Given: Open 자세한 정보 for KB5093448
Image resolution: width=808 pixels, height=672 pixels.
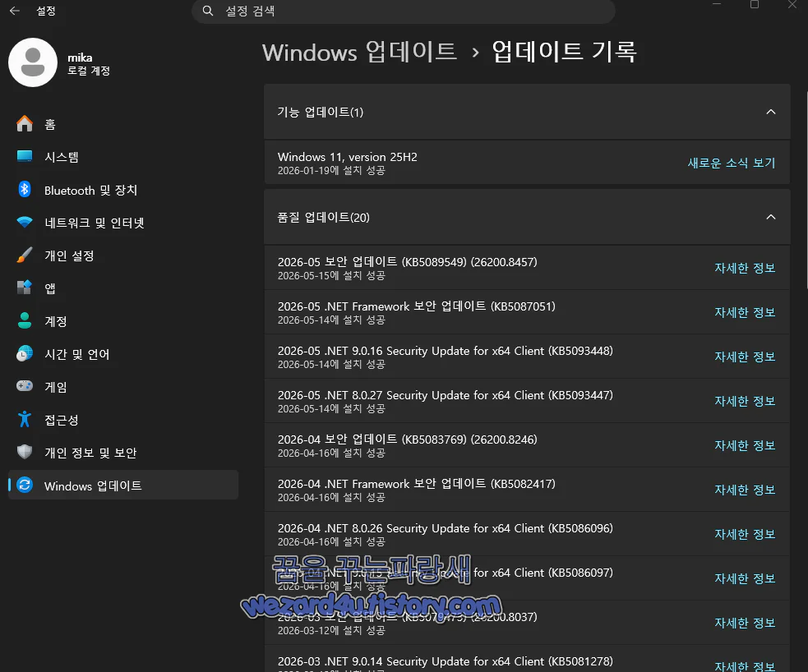Looking at the screenshot, I should [x=745, y=357].
